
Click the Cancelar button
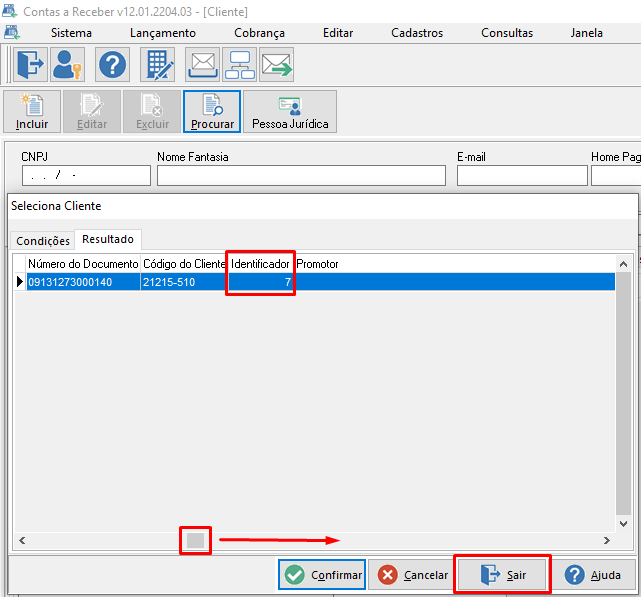412,575
